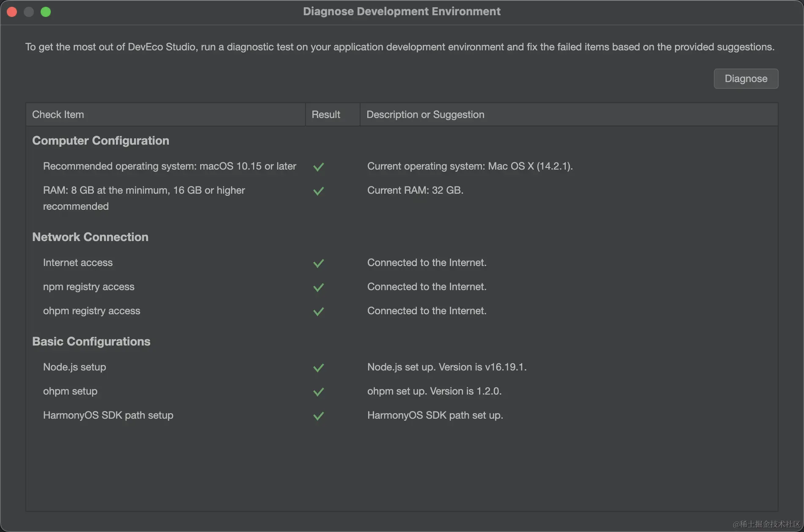Select the HarmonyOS SDK path setup row

pos(108,415)
